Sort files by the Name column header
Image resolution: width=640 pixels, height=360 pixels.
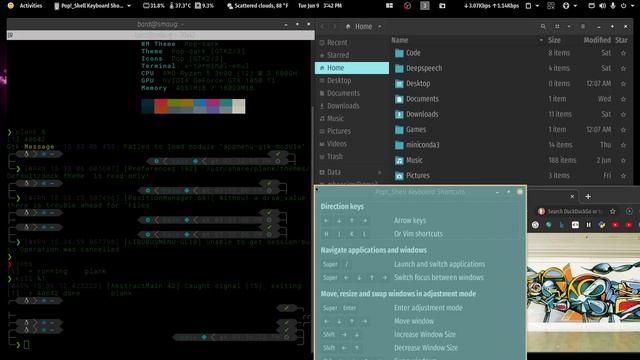tap(399, 40)
